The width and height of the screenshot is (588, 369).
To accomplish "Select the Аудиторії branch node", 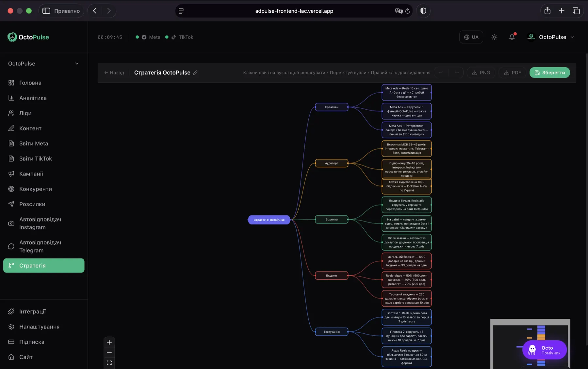I will point(332,163).
